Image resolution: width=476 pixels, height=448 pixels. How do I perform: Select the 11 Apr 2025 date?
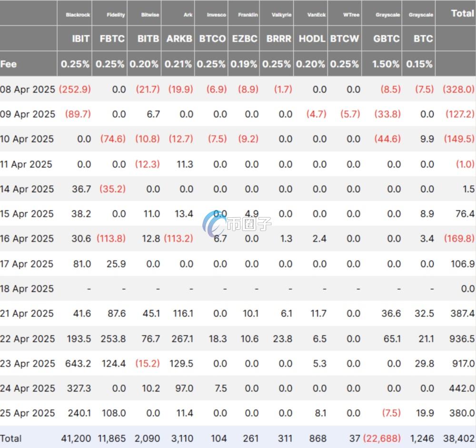pos(26,164)
